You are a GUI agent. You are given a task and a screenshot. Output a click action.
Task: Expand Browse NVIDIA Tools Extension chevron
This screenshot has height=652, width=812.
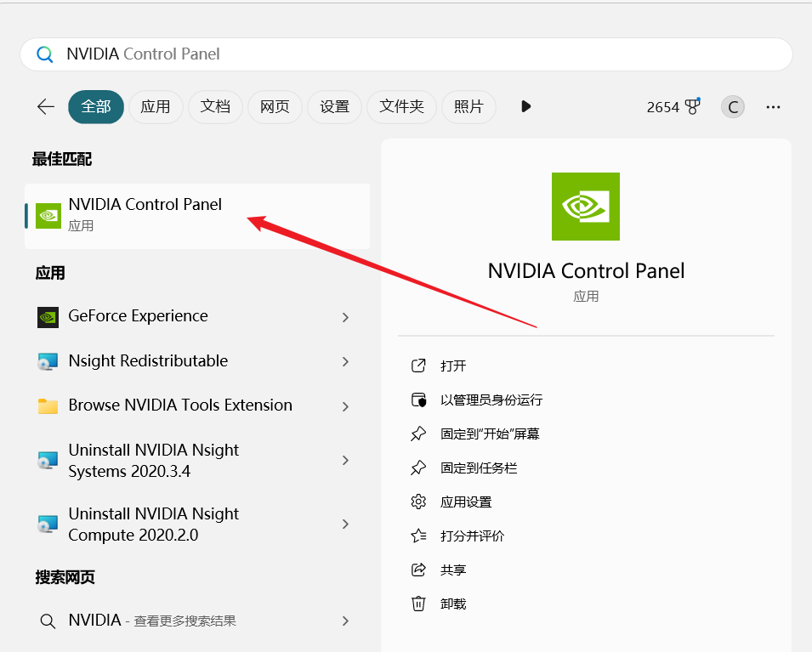[345, 406]
